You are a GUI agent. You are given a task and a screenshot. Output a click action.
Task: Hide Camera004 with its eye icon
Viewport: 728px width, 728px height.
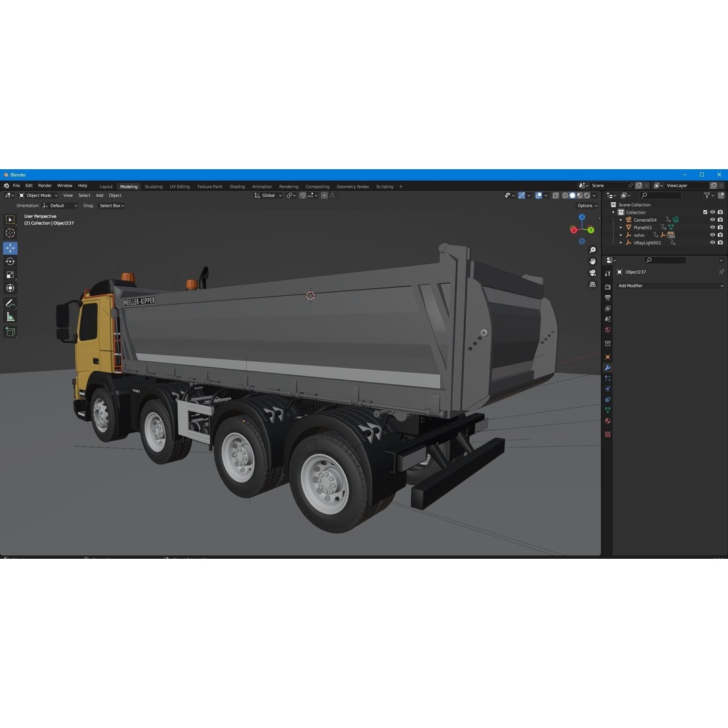tap(712, 220)
